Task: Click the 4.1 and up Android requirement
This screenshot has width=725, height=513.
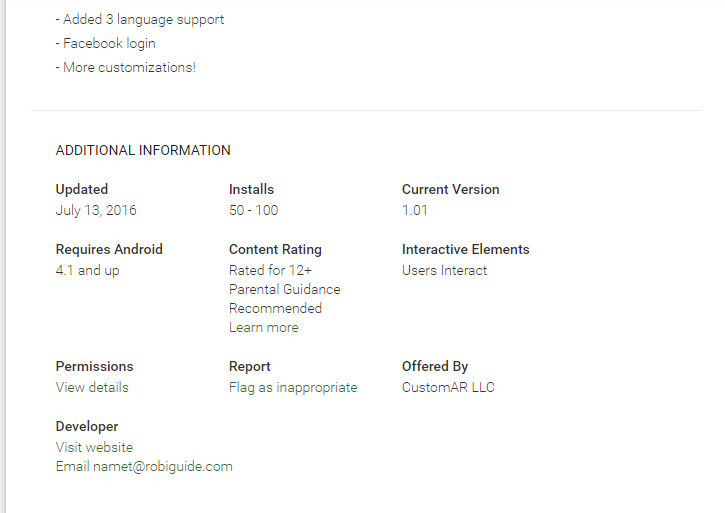Action: tap(87, 270)
